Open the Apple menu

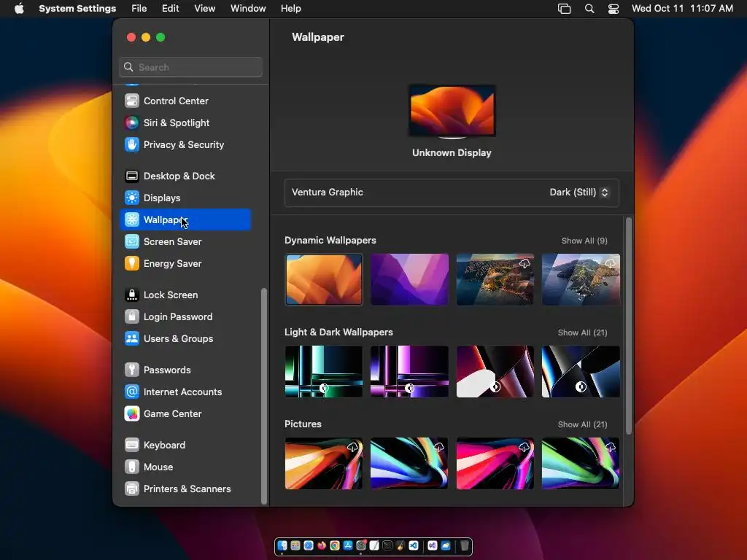pos(19,9)
